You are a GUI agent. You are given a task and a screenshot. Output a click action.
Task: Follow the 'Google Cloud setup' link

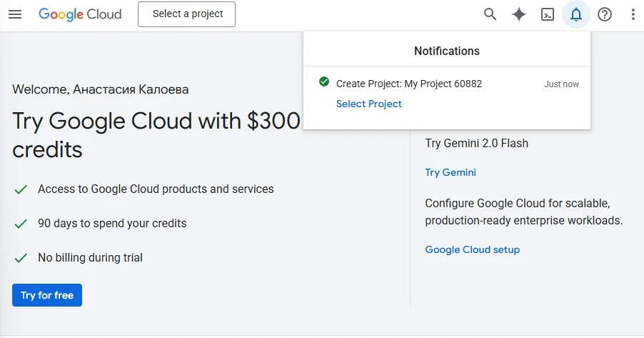472,249
